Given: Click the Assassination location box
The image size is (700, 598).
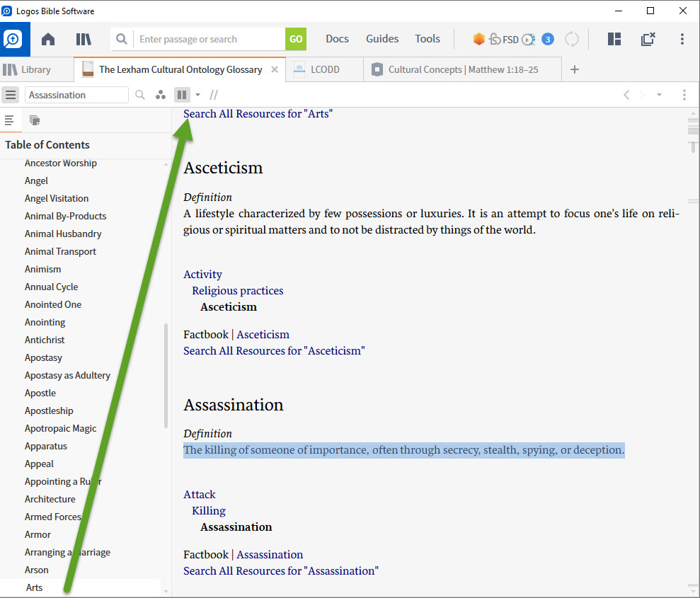Looking at the screenshot, I should click(76, 95).
